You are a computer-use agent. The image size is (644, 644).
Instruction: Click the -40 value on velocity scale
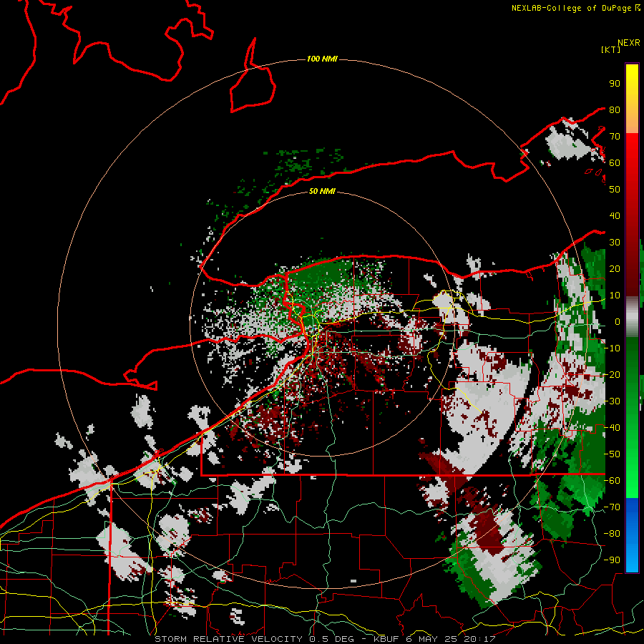(613, 428)
